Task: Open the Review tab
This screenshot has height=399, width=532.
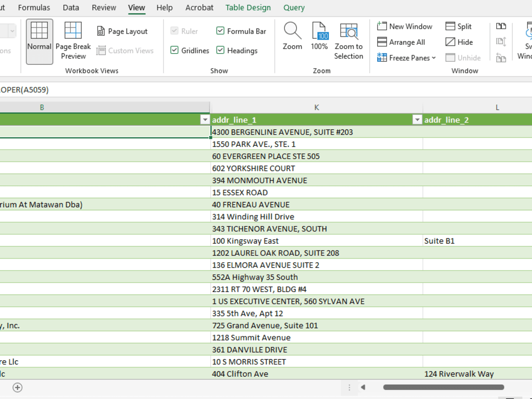Action: [x=104, y=7]
